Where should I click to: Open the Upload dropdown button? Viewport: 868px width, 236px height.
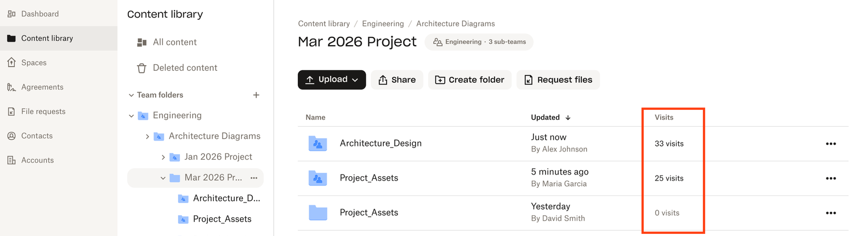(332, 80)
